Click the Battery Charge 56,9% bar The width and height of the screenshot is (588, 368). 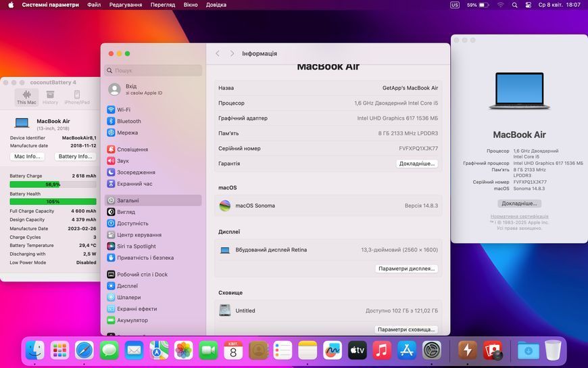click(53, 185)
